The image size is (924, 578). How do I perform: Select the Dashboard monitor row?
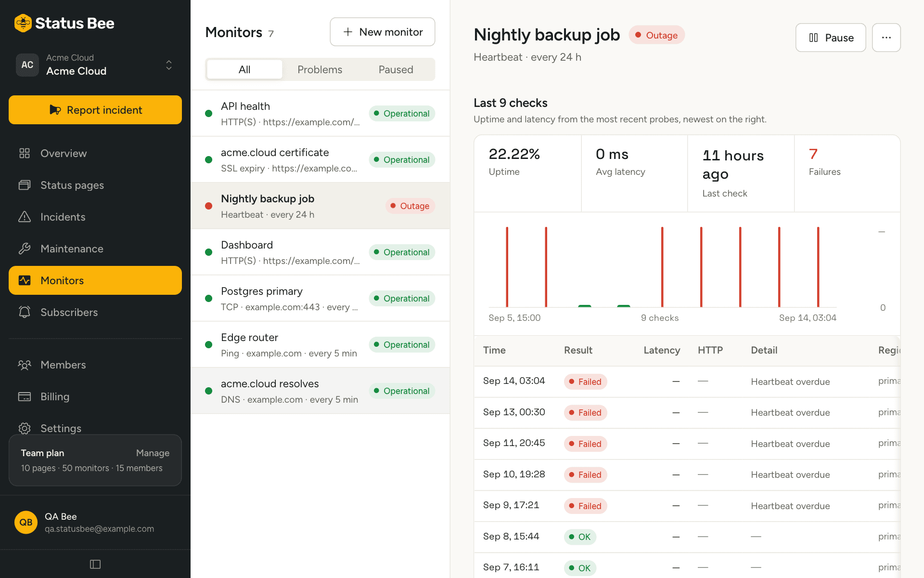coord(320,252)
